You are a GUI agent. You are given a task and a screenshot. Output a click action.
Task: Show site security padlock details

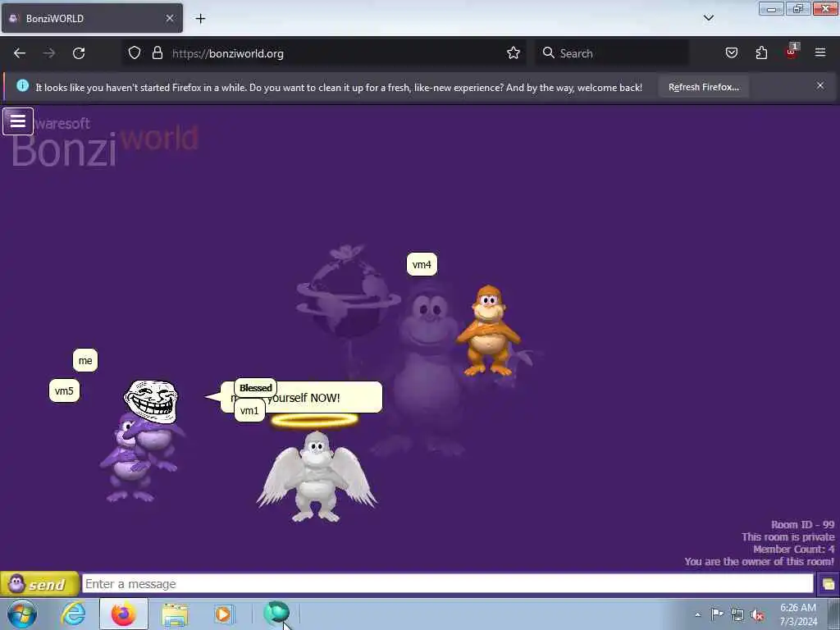pyautogui.click(x=157, y=53)
